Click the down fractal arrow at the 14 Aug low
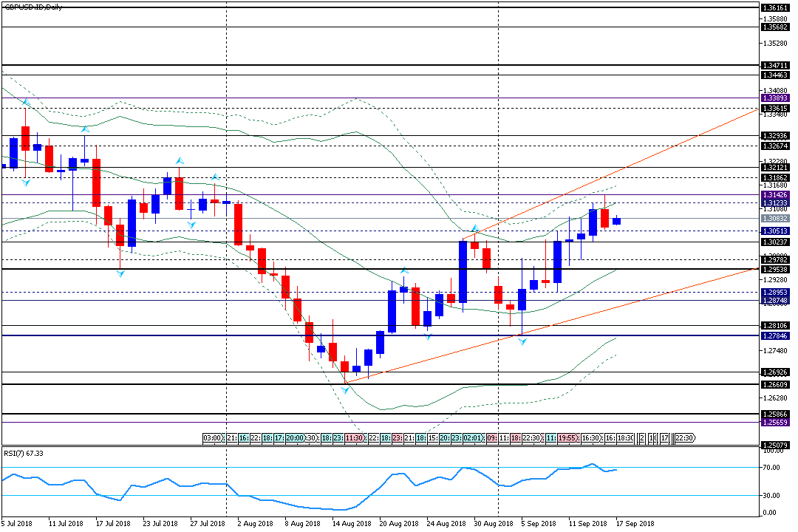Screen dimensions: 798x532 pyautogui.click(x=345, y=390)
